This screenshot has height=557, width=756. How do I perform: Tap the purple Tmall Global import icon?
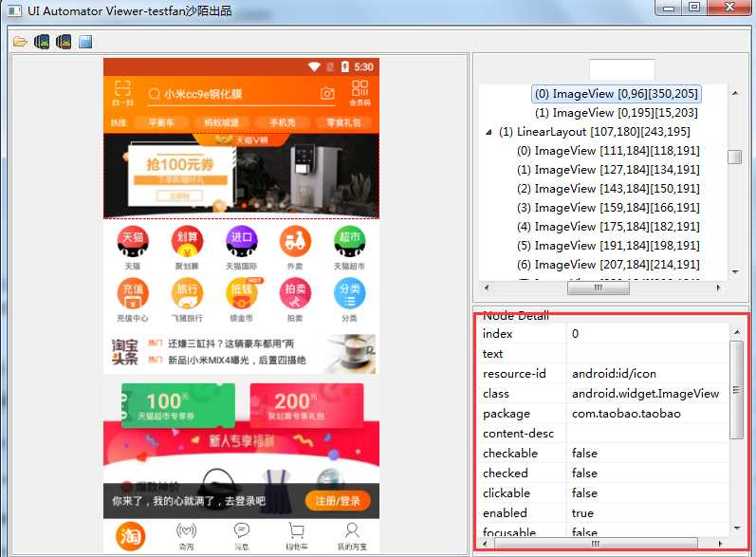[241, 241]
